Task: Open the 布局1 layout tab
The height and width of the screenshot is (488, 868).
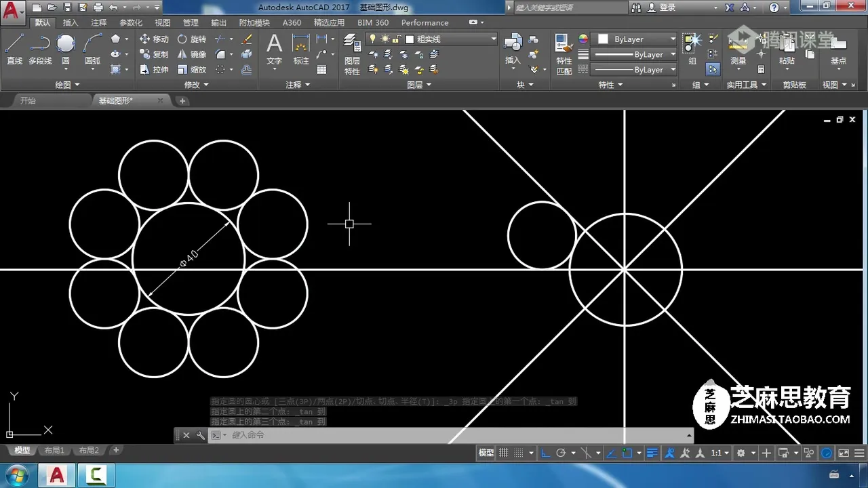Action: pyautogui.click(x=54, y=450)
